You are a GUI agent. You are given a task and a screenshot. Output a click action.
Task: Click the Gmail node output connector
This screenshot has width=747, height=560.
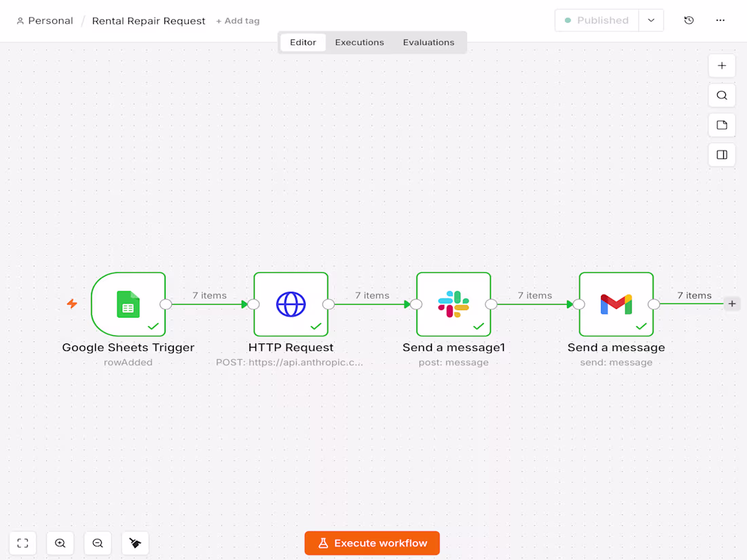coord(653,304)
